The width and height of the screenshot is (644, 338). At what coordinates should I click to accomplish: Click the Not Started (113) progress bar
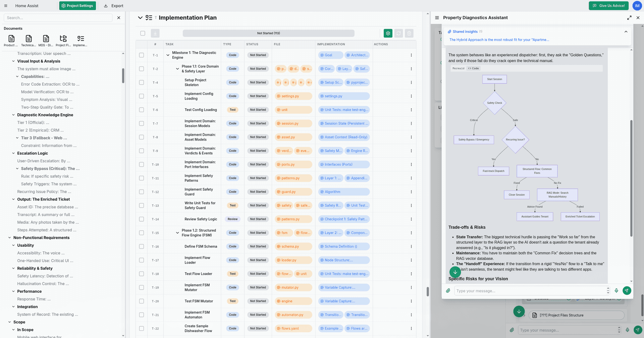click(x=268, y=33)
